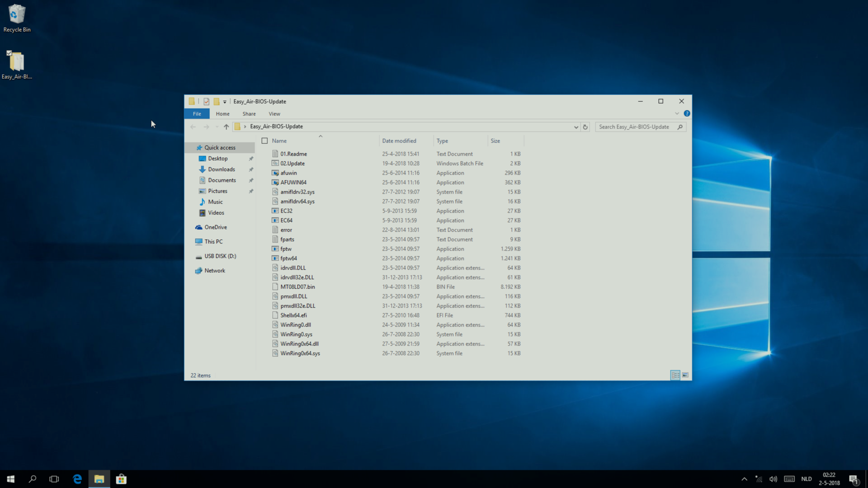The width and height of the screenshot is (868, 488).
Task: Expand the ribbon with chevron arrow
Action: tap(677, 113)
